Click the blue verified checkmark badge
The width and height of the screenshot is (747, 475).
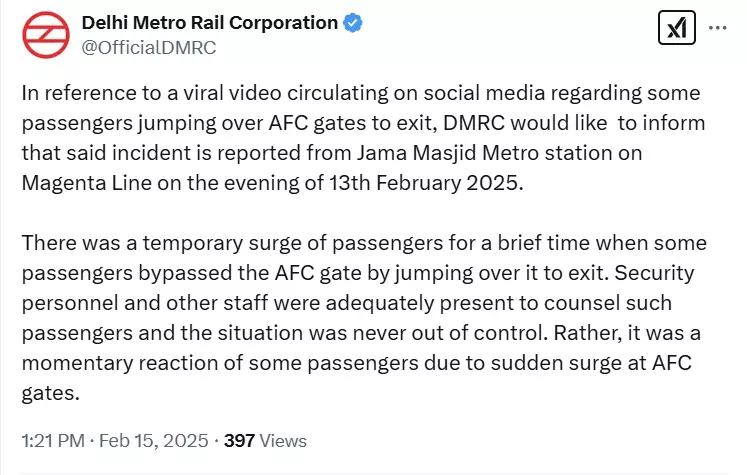point(353,23)
